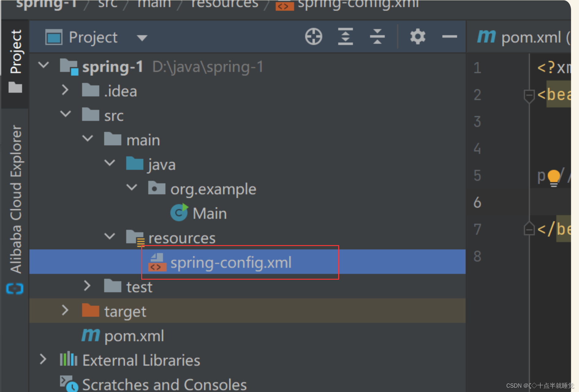Click the org.example package icon
579x392 pixels.
point(157,188)
